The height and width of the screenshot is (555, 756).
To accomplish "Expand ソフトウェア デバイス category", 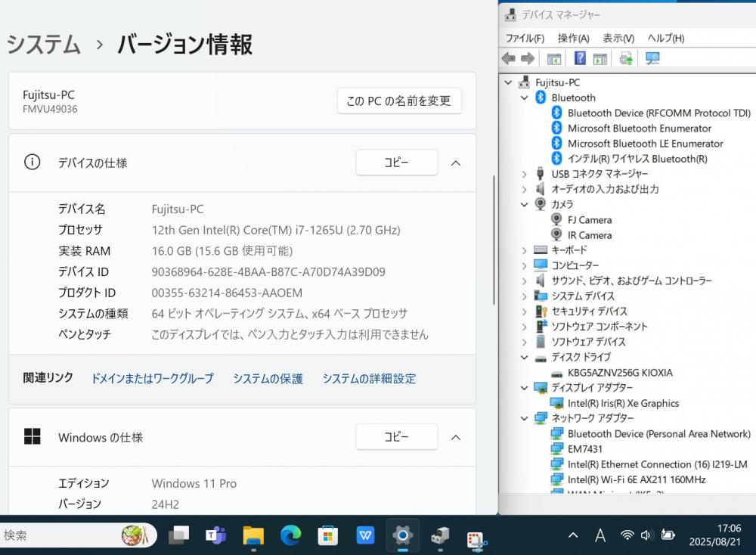I will pyautogui.click(x=525, y=342).
